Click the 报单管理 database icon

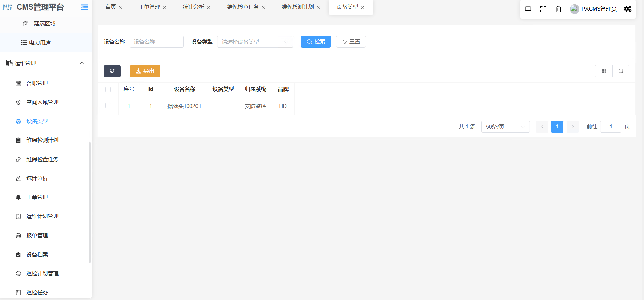coord(18,236)
